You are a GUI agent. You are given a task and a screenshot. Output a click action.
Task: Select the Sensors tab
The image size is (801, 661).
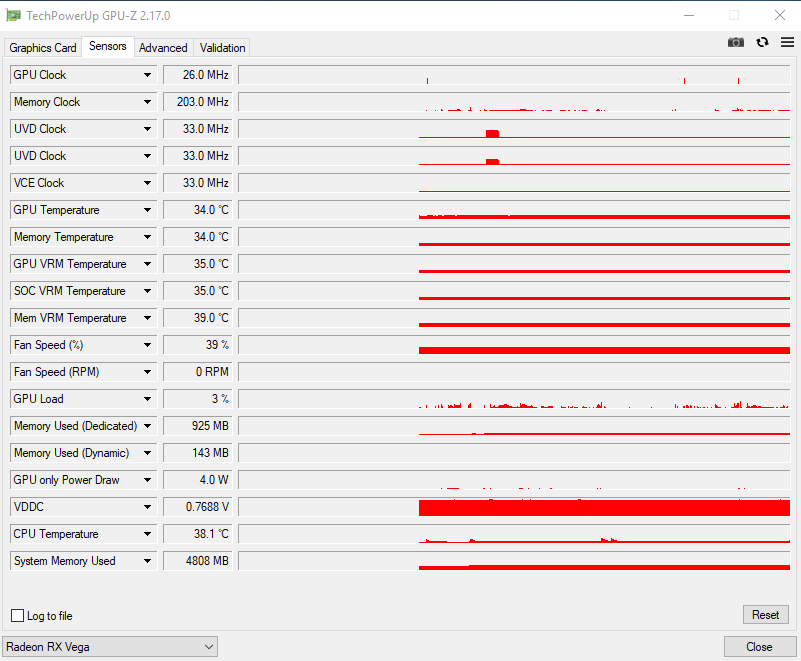108,46
